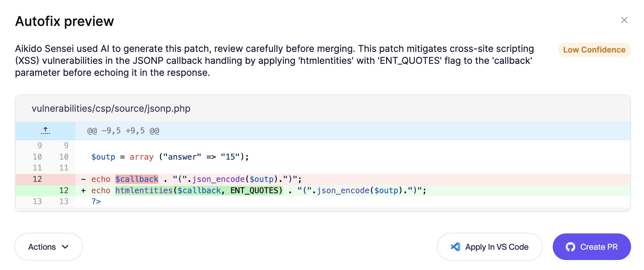The width and height of the screenshot is (644, 270).
Task: Close the Autofix preview dialog
Action: (624, 20)
